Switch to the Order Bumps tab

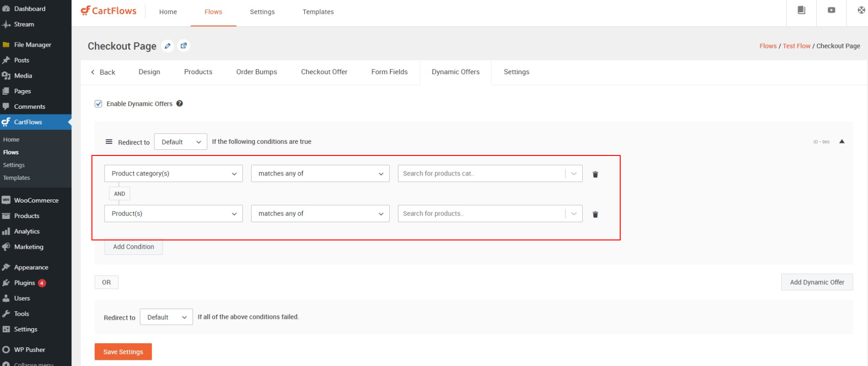click(257, 72)
